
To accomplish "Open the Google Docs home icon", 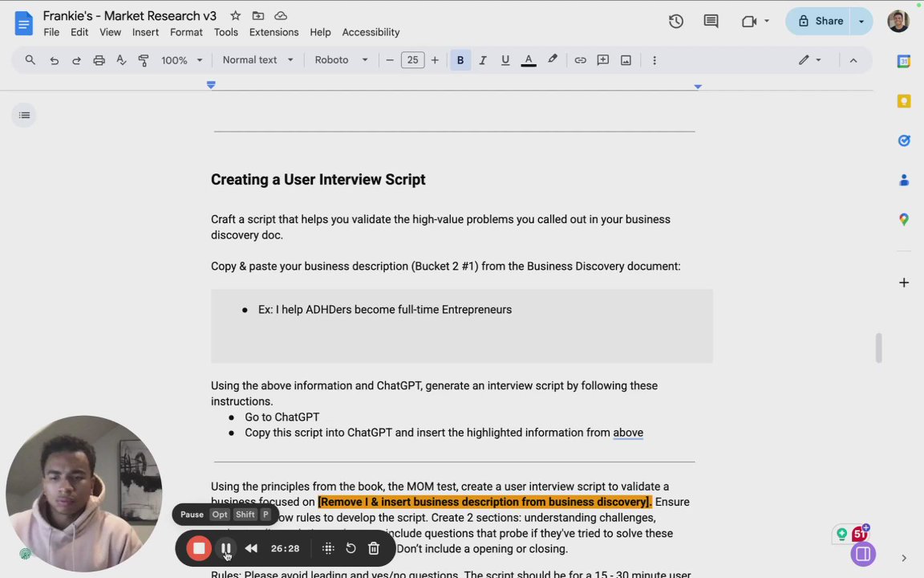I will pyautogui.click(x=23, y=23).
